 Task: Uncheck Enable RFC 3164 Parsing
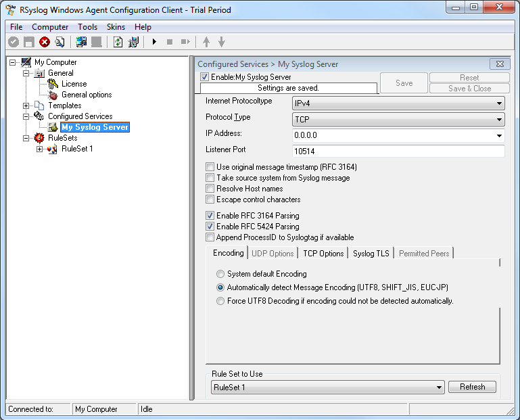point(210,216)
